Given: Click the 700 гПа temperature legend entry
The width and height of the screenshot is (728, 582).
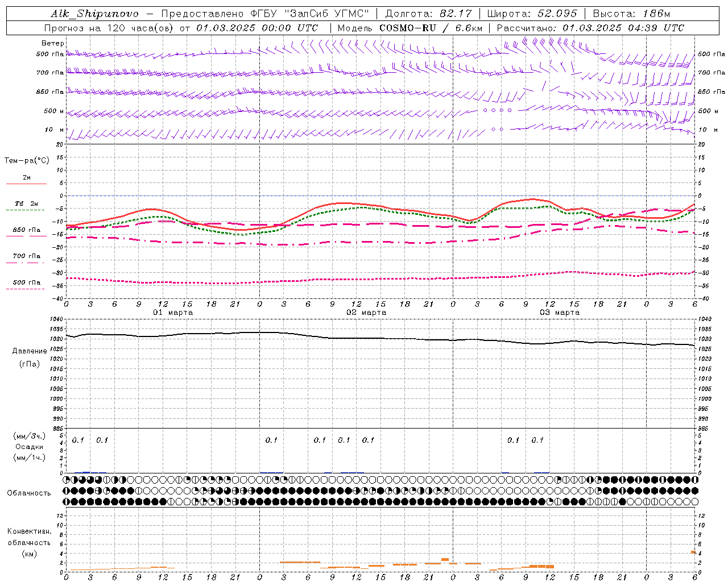Looking at the screenshot, I should pos(27,256).
